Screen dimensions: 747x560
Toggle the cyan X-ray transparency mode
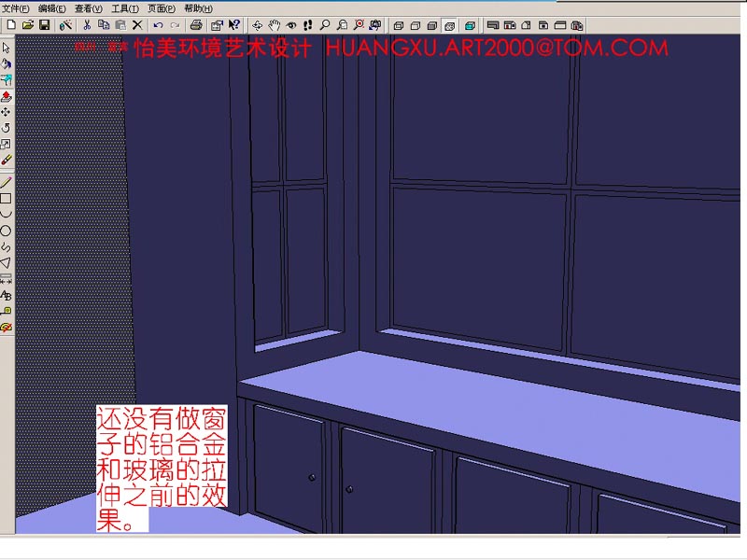(471, 25)
